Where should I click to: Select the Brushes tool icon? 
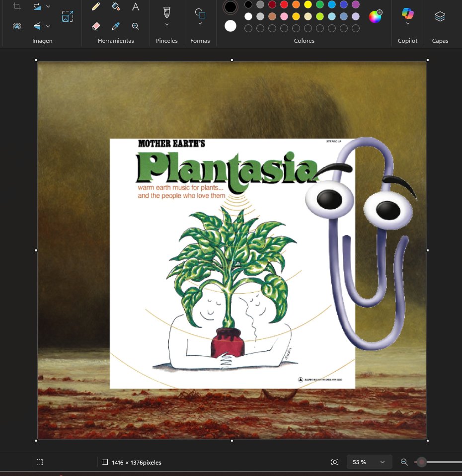pyautogui.click(x=166, y=13)
